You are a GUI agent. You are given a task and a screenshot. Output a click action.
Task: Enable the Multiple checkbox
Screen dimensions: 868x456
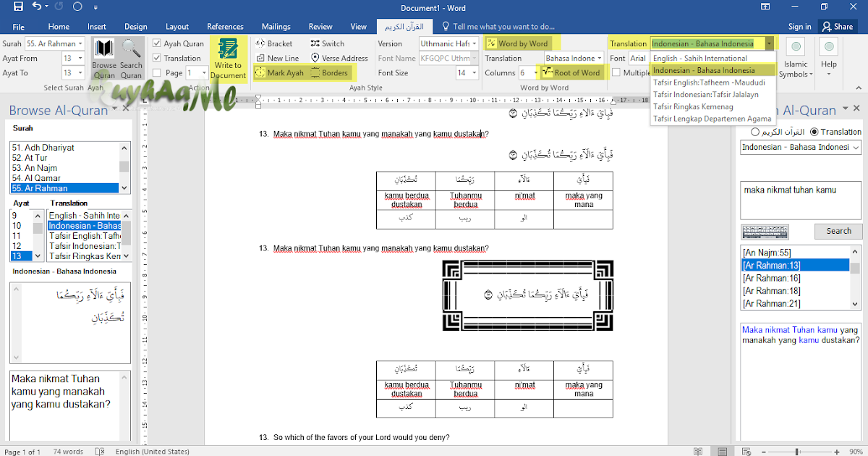pos(616,72)
